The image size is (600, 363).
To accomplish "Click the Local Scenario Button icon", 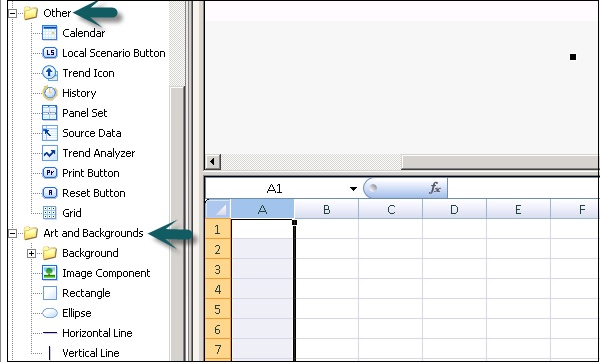I will click(50, 53).
